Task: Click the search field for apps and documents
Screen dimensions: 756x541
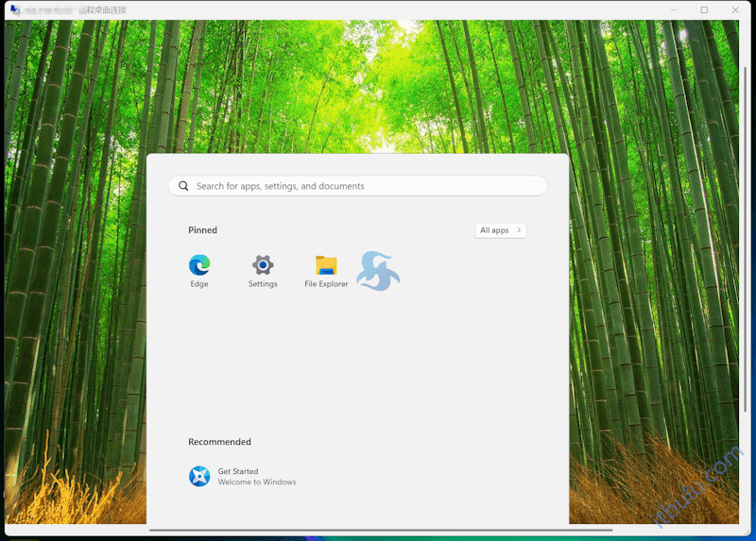Action: pyautogui.click(x=358, y=186)
